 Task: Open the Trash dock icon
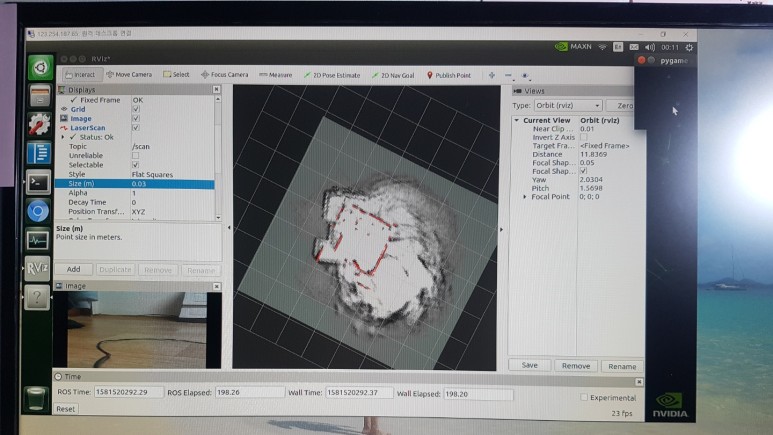[x=36, y=399]
